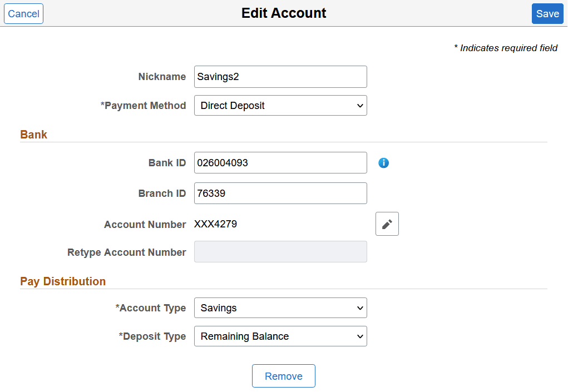Open the Account Type dropdown
Image resolution: width=568 pixels, height=392 pixels.
(x=280, y=307)
